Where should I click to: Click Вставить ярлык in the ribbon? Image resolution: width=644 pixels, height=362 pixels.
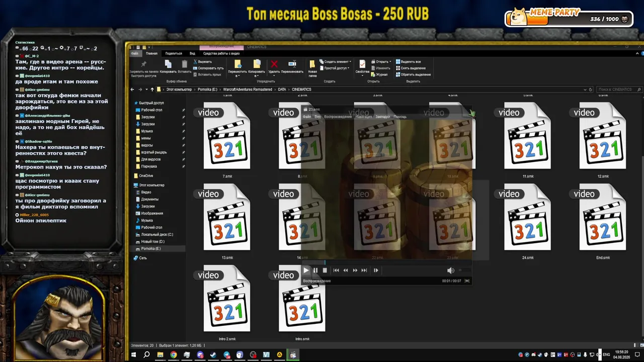point(207,74)
